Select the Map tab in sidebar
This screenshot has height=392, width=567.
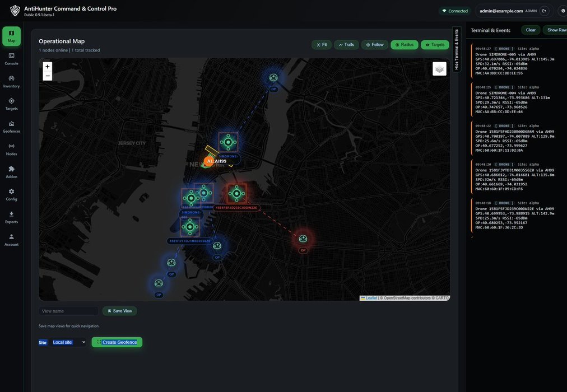coord(11,36)
